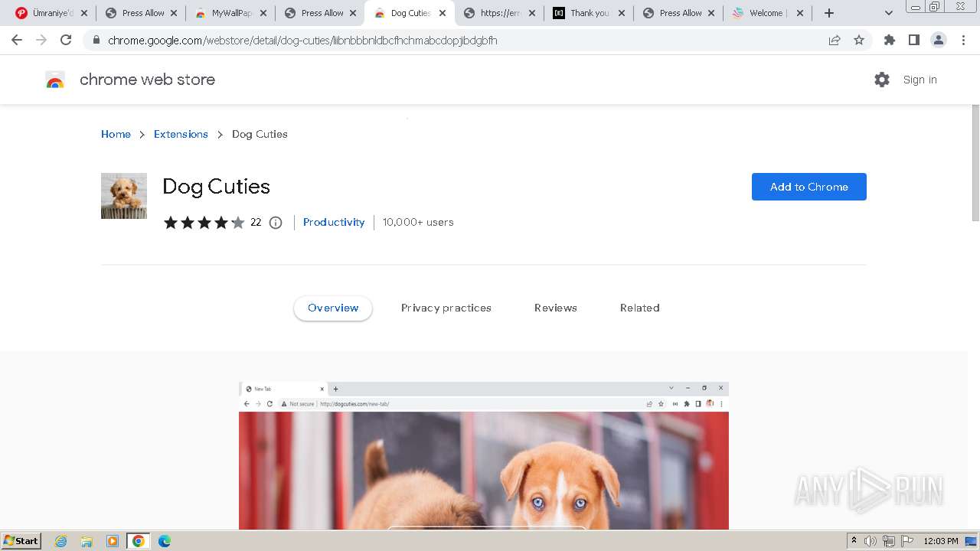Open Chrome three-dot menu
The height and width of the screenshot is (551, 980).
(x=963, y=40)
